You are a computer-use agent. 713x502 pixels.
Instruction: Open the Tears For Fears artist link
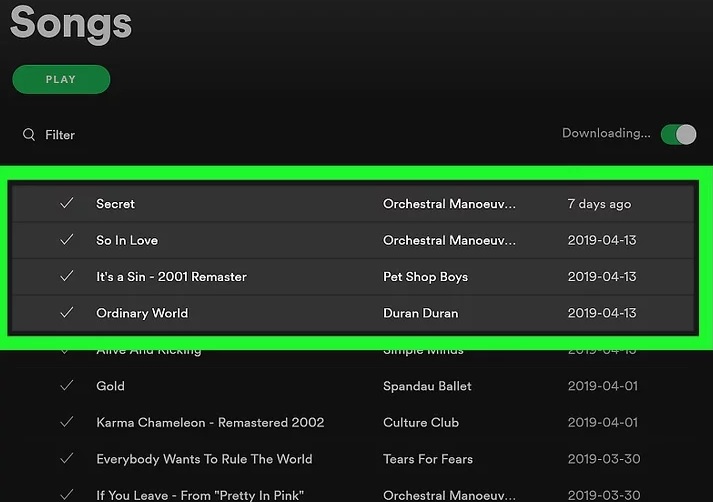click(428, 459)
